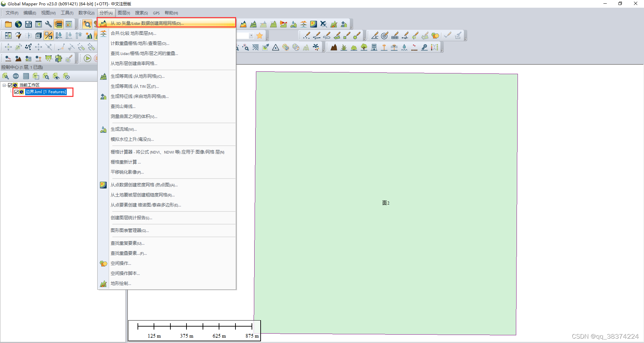Click the brown mountain classification icon

coord(334,47)
